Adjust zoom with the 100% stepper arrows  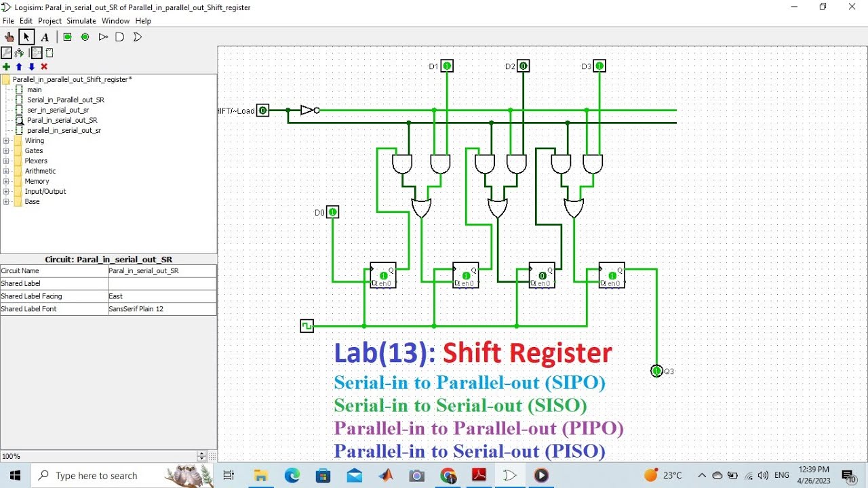(201, 456)
